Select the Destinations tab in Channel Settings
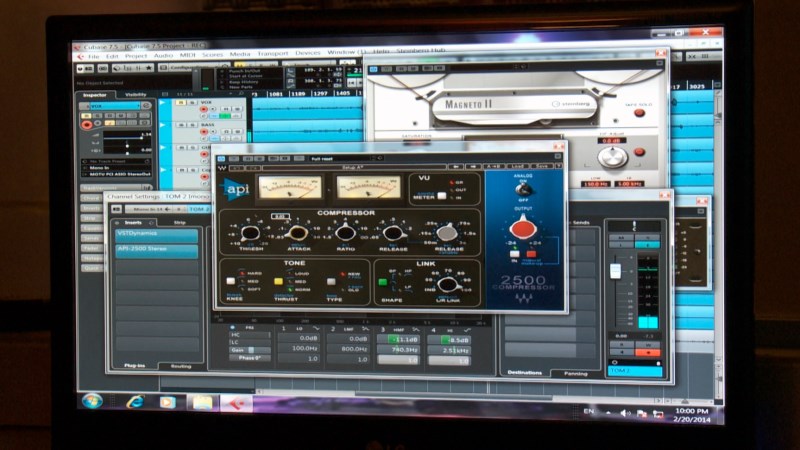 point(524,372)
